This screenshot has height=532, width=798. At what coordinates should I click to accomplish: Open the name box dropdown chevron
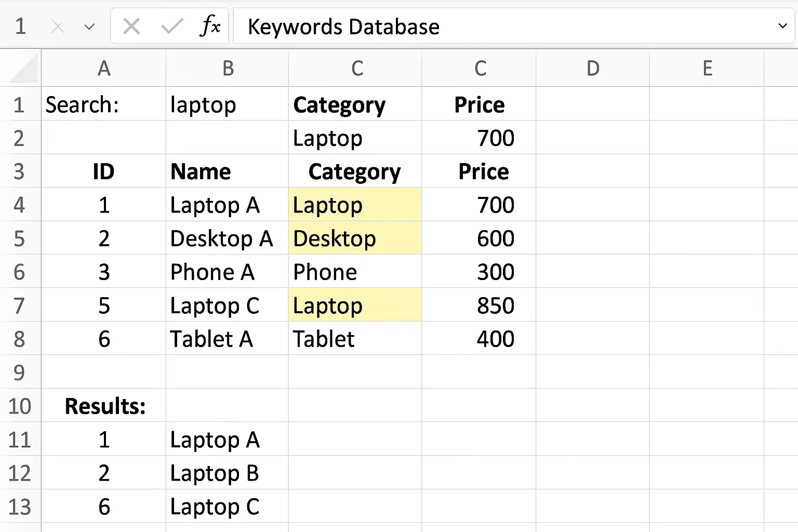tap(89, 26)
